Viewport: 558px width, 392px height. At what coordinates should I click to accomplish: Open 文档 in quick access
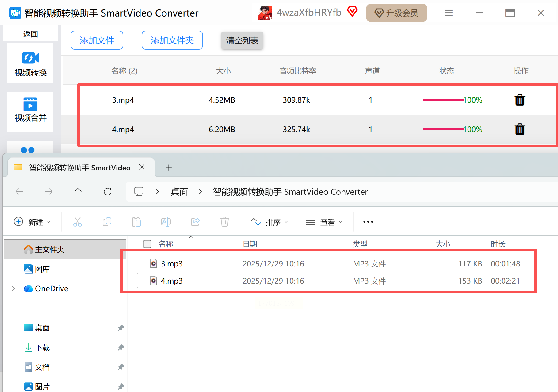tap(37, 367)
